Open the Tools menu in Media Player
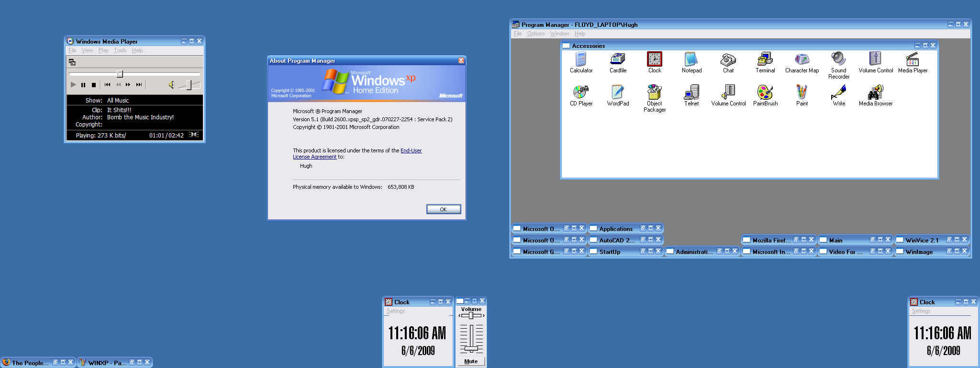Image resolution: width=980 pixels, height=368 pixels. pos(120,50)
